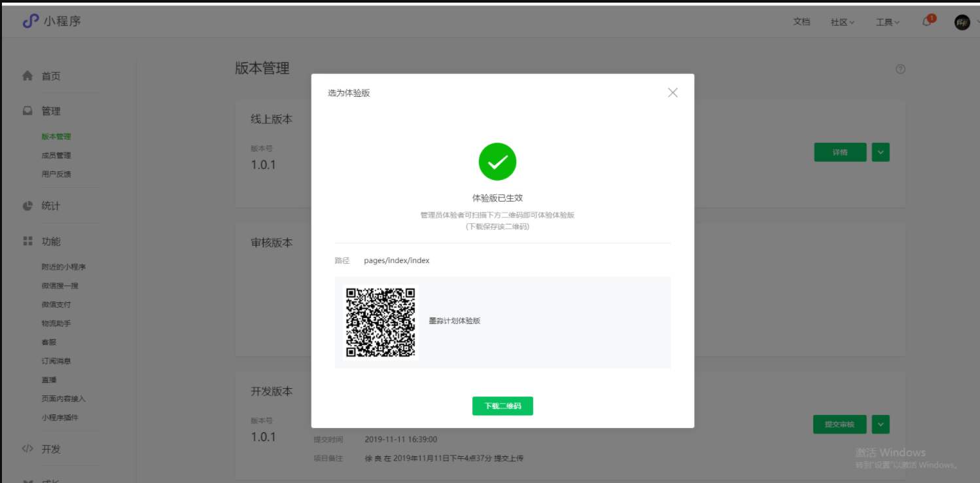
Task: Expand the 社区 dropdown menu
Action: (x=843, y=22)
